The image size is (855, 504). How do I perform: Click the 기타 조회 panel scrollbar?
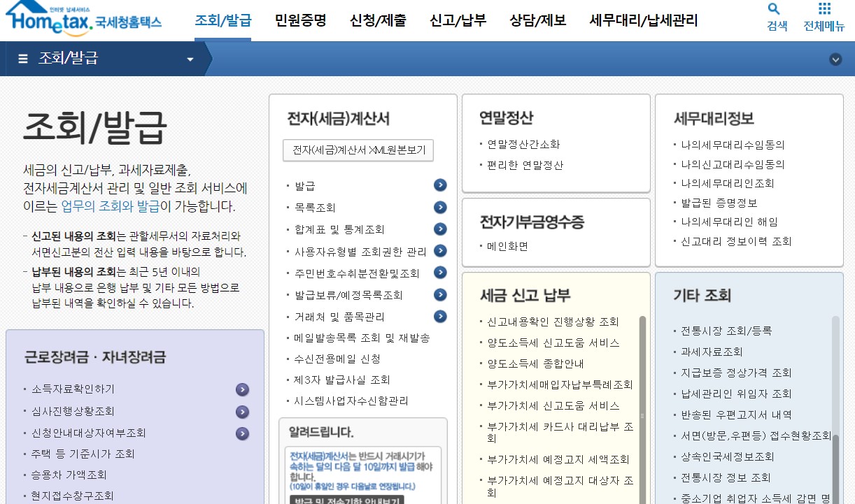[835, 410]
